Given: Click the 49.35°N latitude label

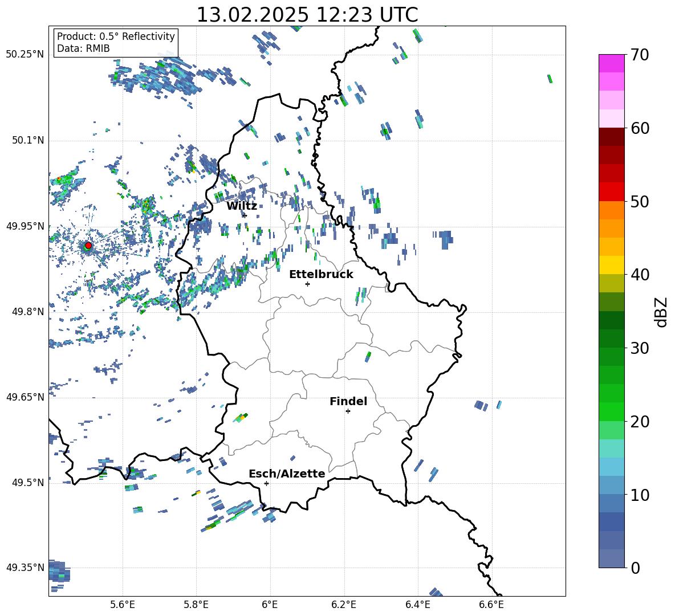Looking at the screenshot, I should (25, 568).
